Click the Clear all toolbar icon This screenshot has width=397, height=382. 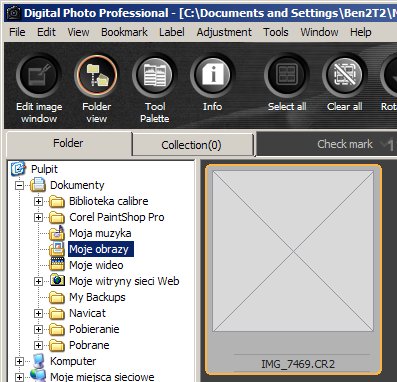pyautogui.click(x=345, y=76)
